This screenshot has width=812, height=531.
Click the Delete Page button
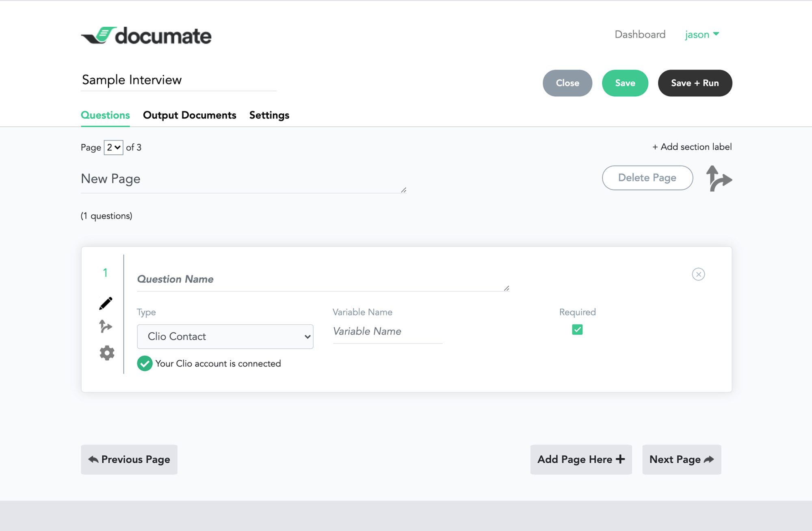pyautogui.click(x=647, y=178)
